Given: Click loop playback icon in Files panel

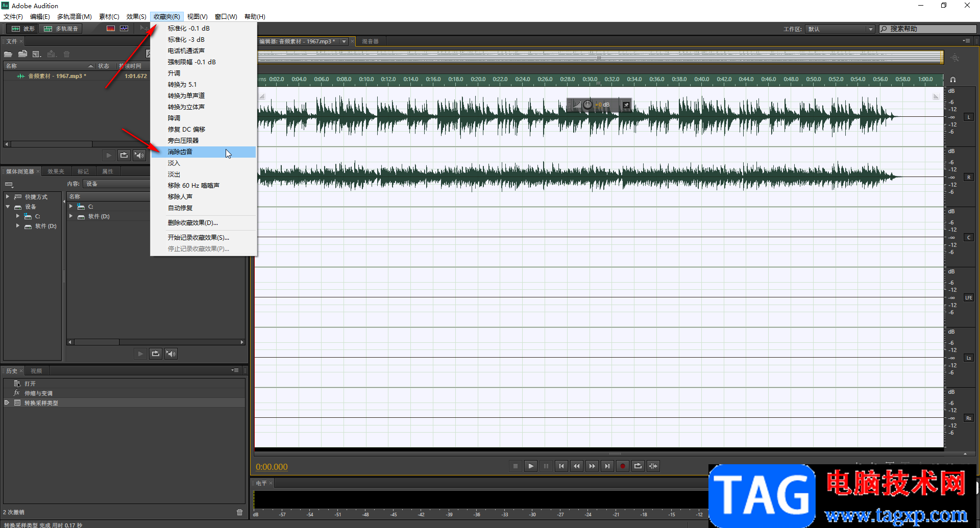Looking at the screenshot, I should click(124, 155).
